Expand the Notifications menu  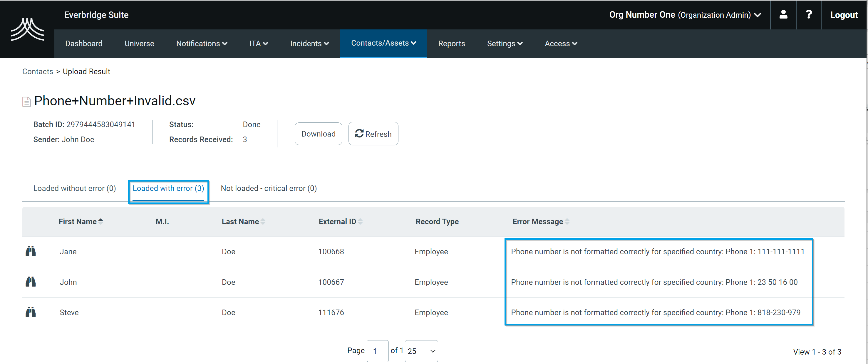202,44
